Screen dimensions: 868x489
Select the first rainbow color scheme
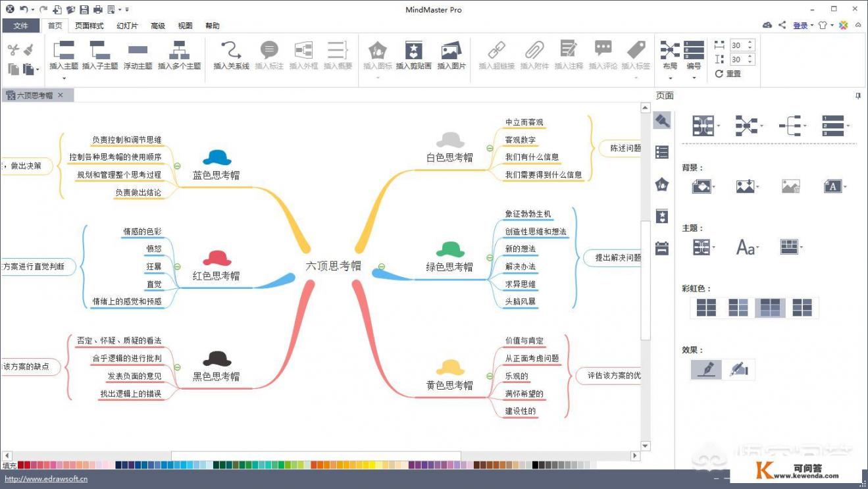[x=706, y=307]
